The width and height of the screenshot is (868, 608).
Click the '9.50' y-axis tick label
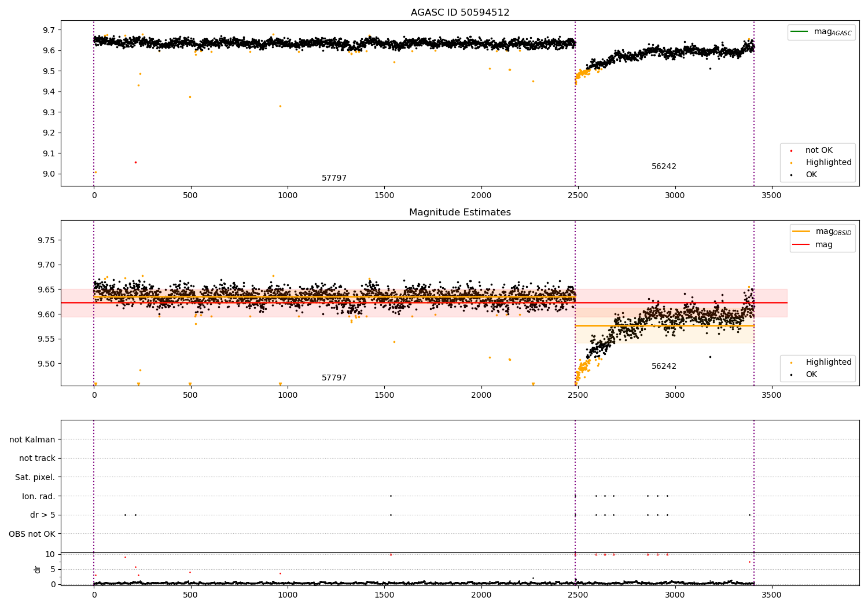[x=47, y=364]
